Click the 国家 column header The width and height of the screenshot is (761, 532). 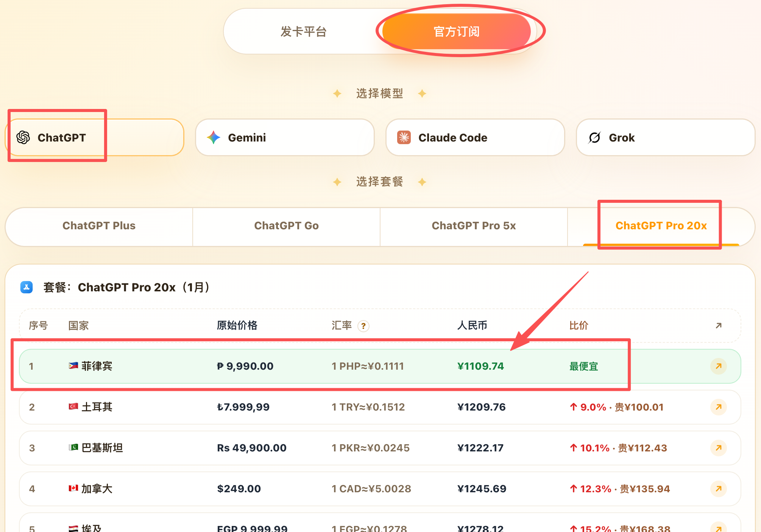coord(78,325)
